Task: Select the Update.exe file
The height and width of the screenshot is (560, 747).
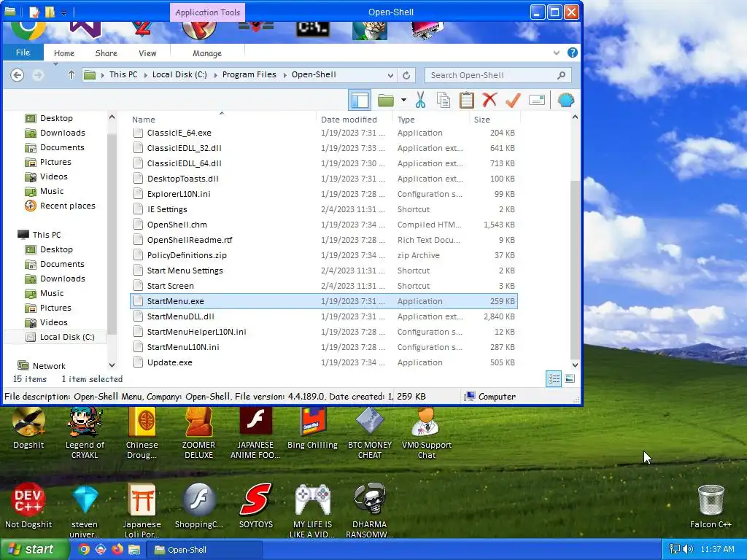Action: point(324,362)
